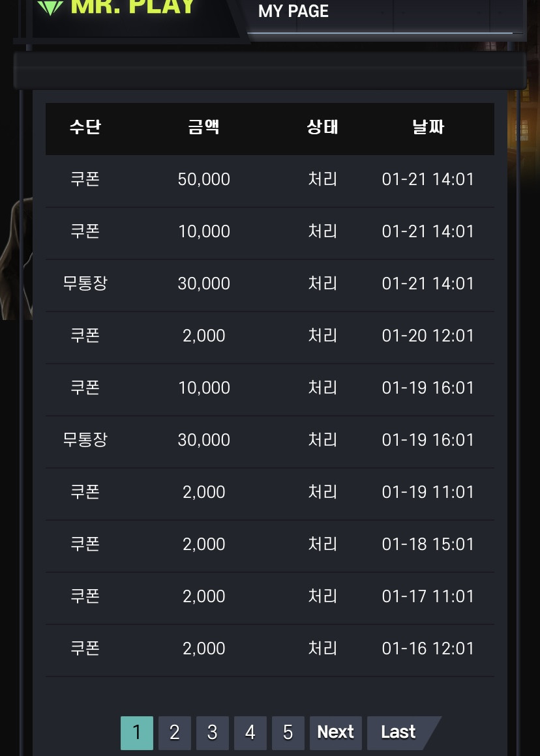The width and height of the screenshot is (540, 756).
Task: Click the 날짜 column header
Action: tap(428, 127)
